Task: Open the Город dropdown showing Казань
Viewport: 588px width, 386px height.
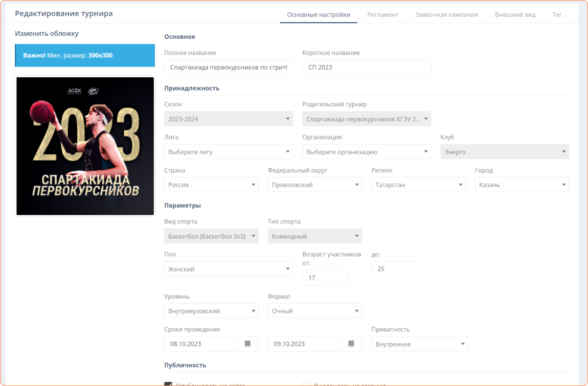Action: pyautogui.click(x=522, y=185)
